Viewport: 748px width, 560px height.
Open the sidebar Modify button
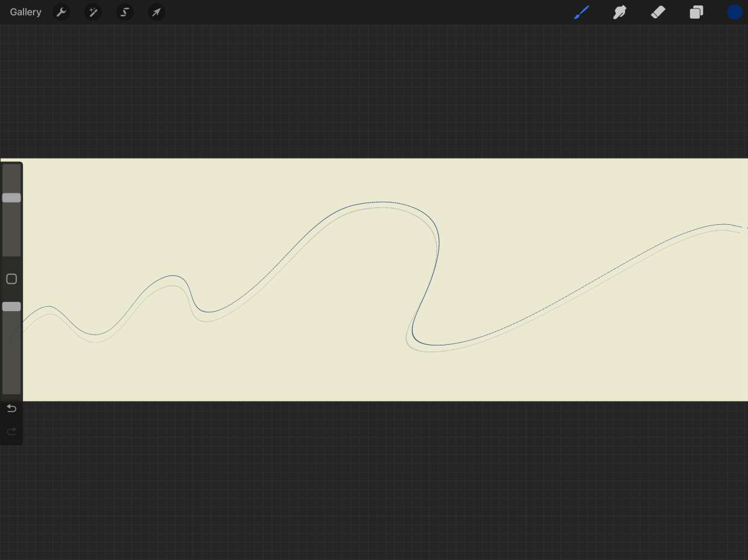pyautogui.click(x=11, y=278)
